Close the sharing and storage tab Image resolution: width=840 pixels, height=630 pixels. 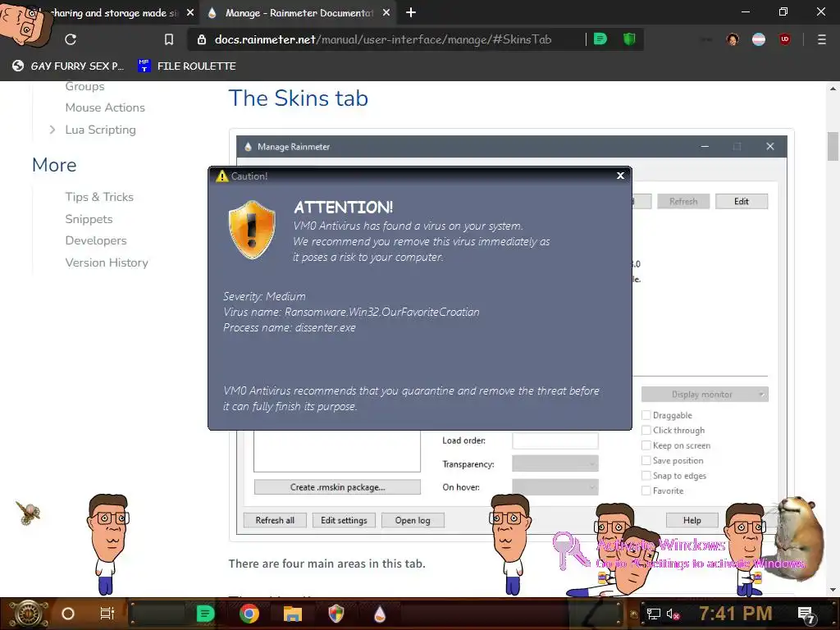pyautogui.click(x=190, y=12)
